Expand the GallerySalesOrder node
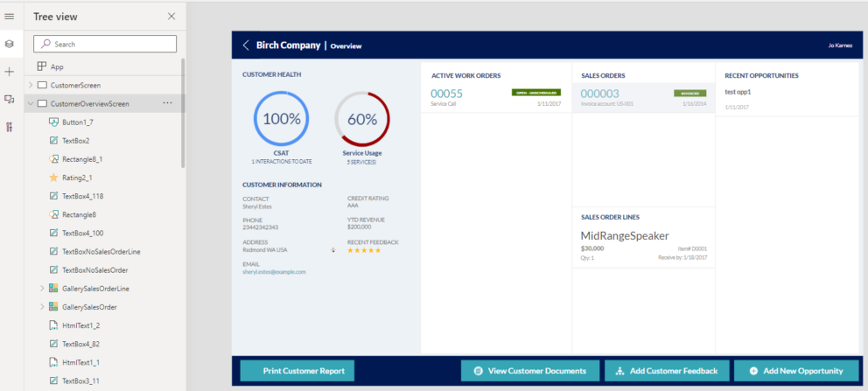The width and height of the screenshot is (868, 391). [42, 307]
